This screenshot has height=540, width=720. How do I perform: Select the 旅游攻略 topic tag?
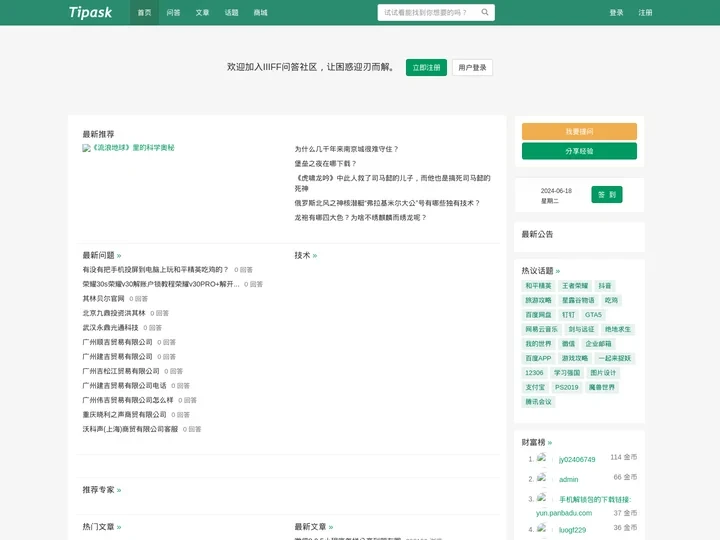(x=538, y=300)
